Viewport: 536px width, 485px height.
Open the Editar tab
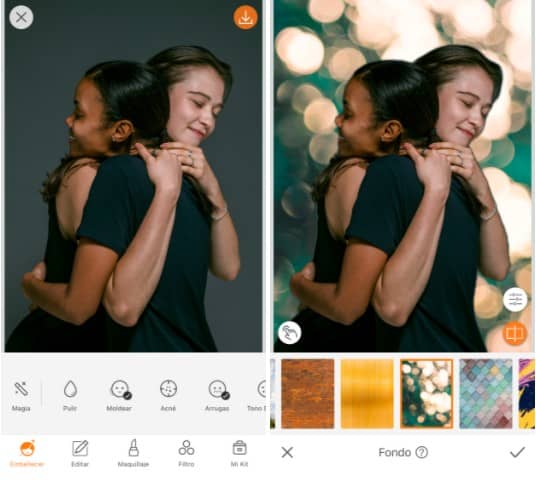pyautogui.click(x=80, y=454)
